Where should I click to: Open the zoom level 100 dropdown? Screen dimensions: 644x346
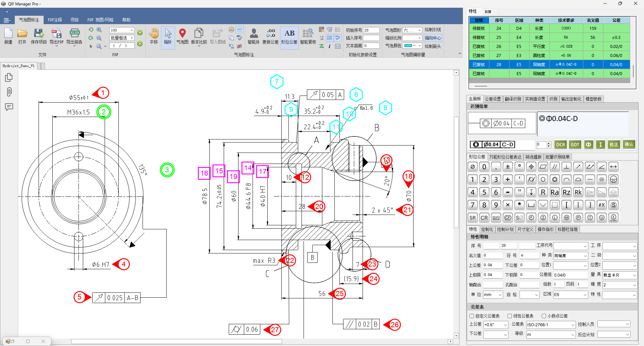[x=131, y=30]
